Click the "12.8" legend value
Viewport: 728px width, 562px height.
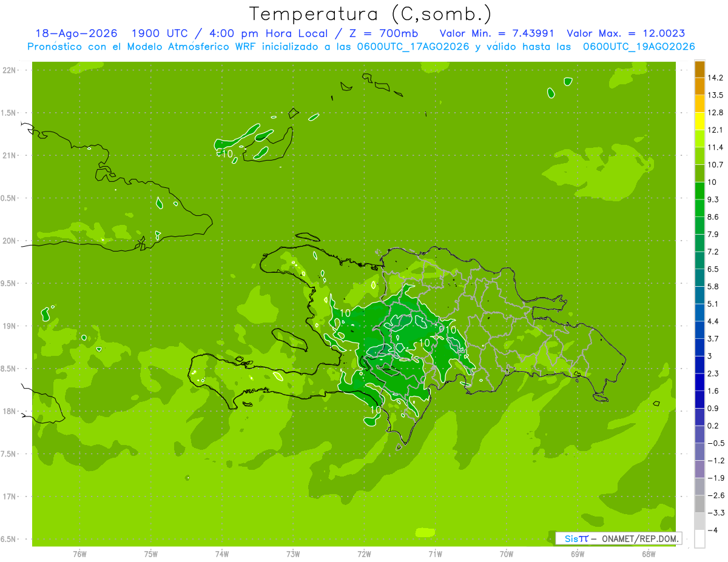click(x=715, y=113)
